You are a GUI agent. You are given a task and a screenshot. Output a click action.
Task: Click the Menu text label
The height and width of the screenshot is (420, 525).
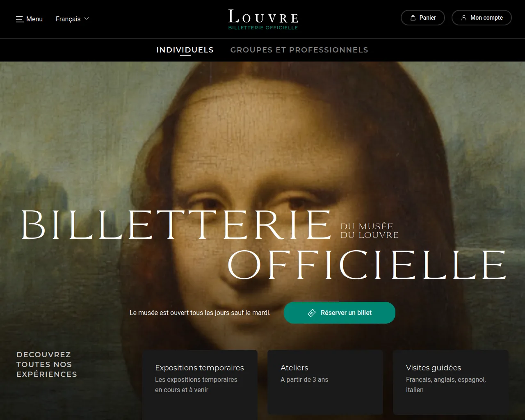(x=34, y=19)
